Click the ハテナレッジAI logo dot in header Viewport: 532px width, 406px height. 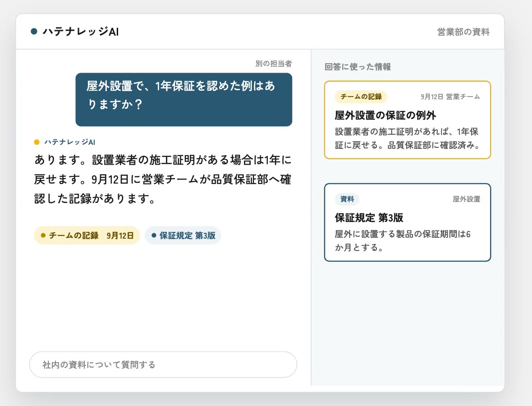(x=34, y=32)
